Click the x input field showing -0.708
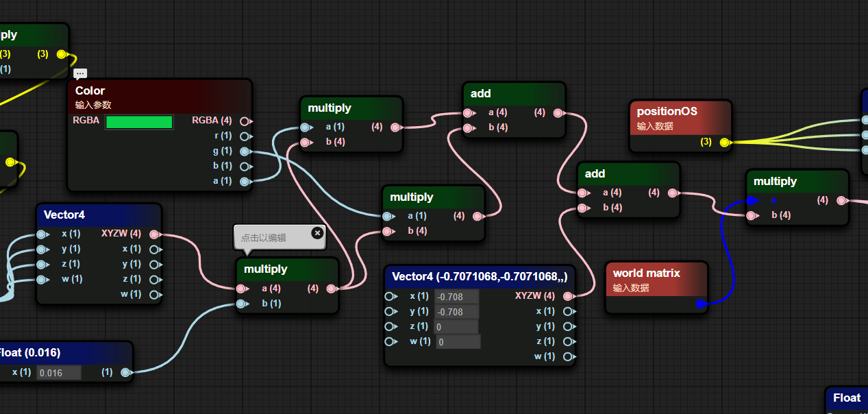This screenshot has height=414, width=868. [x=456, y=297]
